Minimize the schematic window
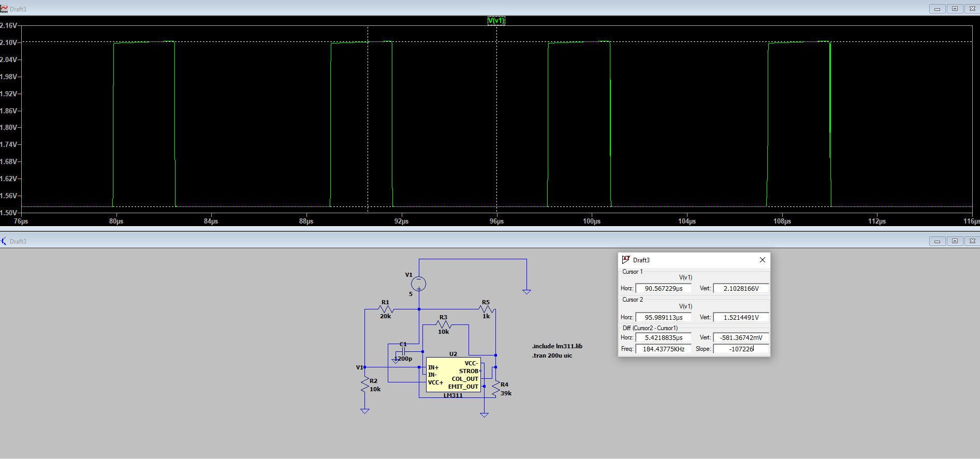Image resolution: width=980 pixels, height=459 pixels. click(937, 241)
